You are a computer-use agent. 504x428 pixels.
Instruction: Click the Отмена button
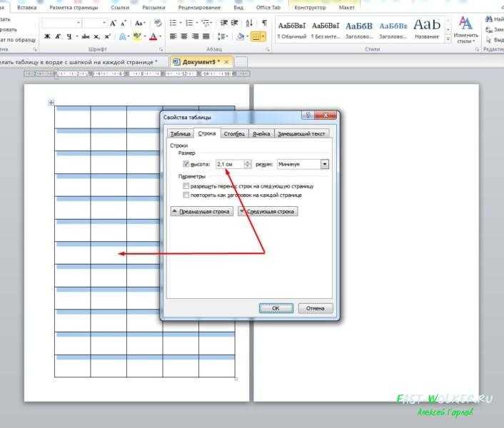click(x=316, y=308)
